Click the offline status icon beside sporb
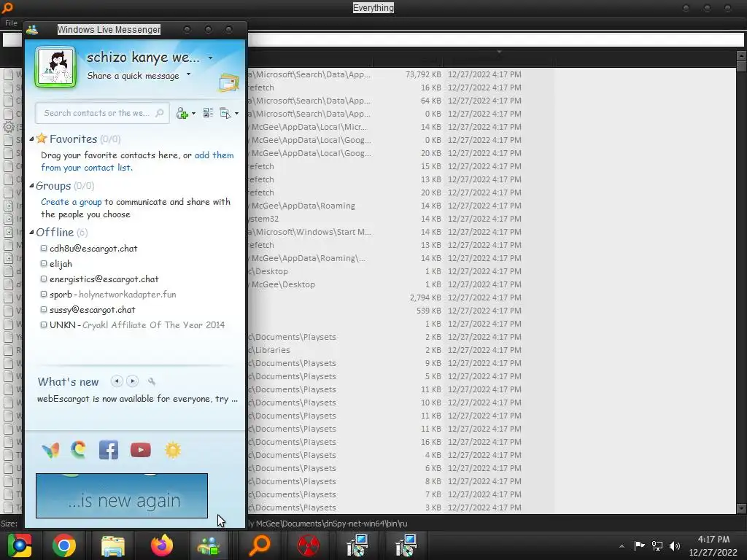The height and width of the screenshot is (560, 747). coord(44,295)
